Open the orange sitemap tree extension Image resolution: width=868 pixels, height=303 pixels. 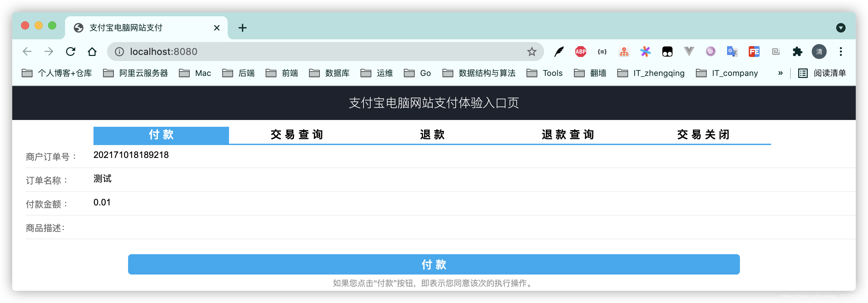624,52
